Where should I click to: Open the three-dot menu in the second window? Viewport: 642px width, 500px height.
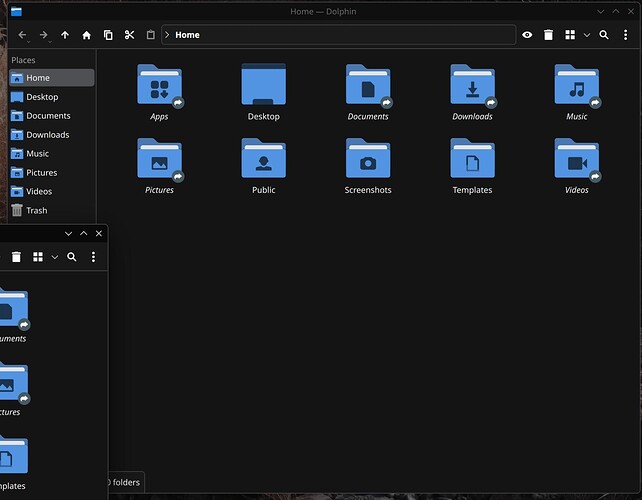(x=93, y=257)
